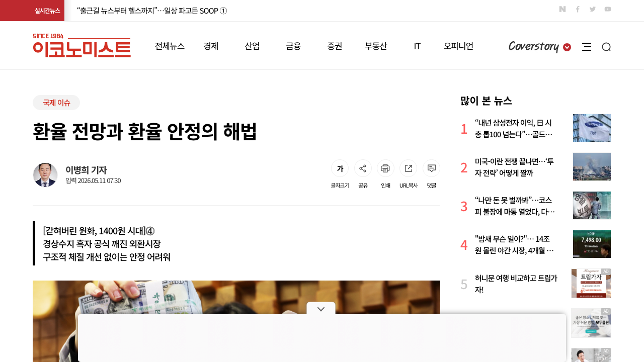Click the 트립가자 ad thumbnail

click(x=591, y=283)
